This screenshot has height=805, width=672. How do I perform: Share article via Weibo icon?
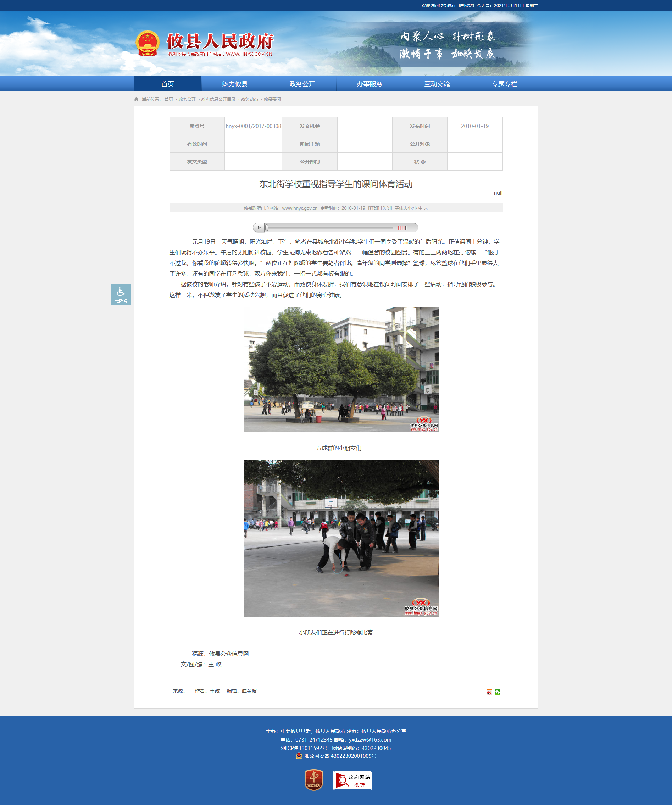(x=489, y=692)
